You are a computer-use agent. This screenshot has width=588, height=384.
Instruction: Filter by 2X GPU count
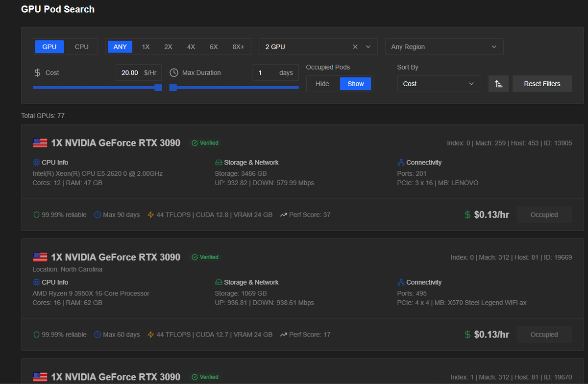[x=168, y=47]
